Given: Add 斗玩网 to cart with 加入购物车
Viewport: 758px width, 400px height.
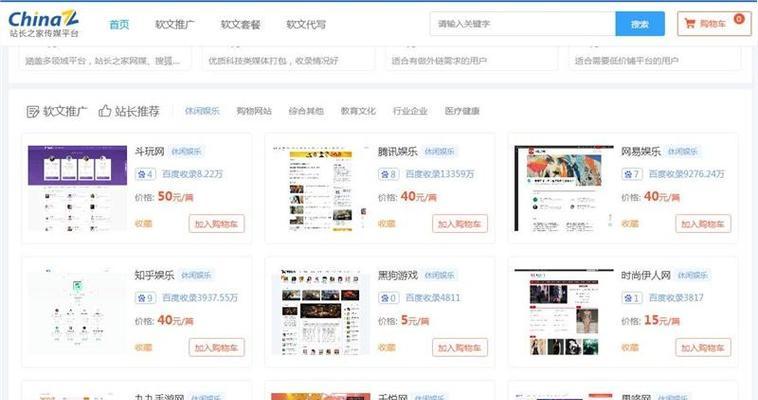Looking at the screenshot, I should click(217, 224).
